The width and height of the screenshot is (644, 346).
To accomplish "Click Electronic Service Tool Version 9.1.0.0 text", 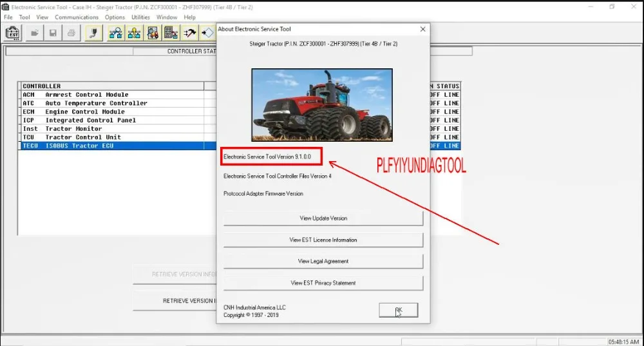I will (267, 157).
